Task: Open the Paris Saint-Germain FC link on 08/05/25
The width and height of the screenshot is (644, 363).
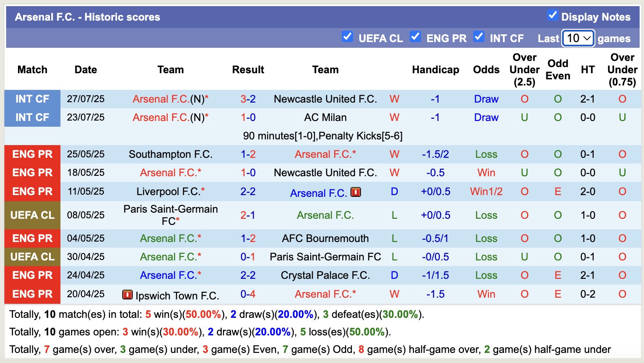Action: pyautogui.click(x=170, y=215)
